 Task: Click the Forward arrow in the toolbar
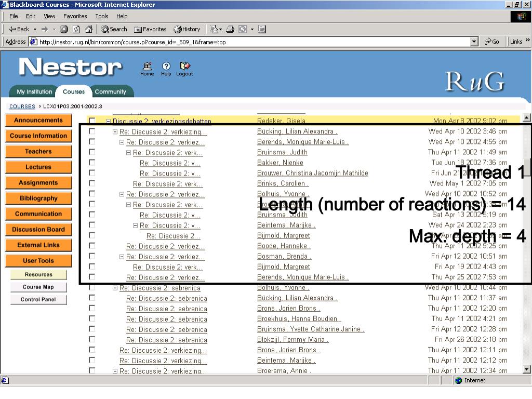45,29
